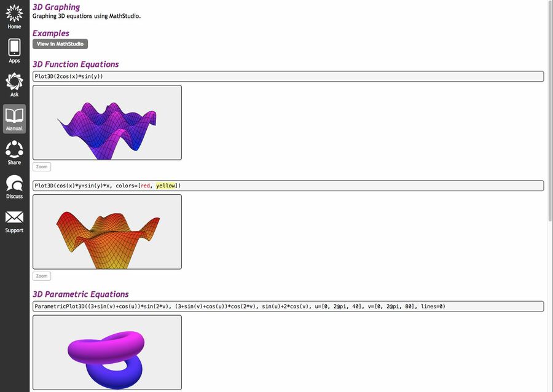The width and height of the screenshot is (553, 392).
Task: Click the Plot3D(2cos(x)*sin(y)) code field
Action: [288, 76]
